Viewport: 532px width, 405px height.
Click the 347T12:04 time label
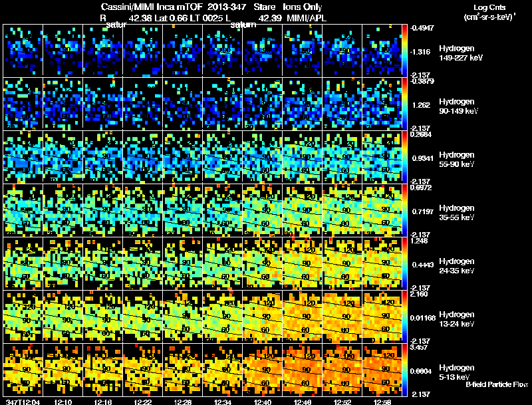(23, 402)
